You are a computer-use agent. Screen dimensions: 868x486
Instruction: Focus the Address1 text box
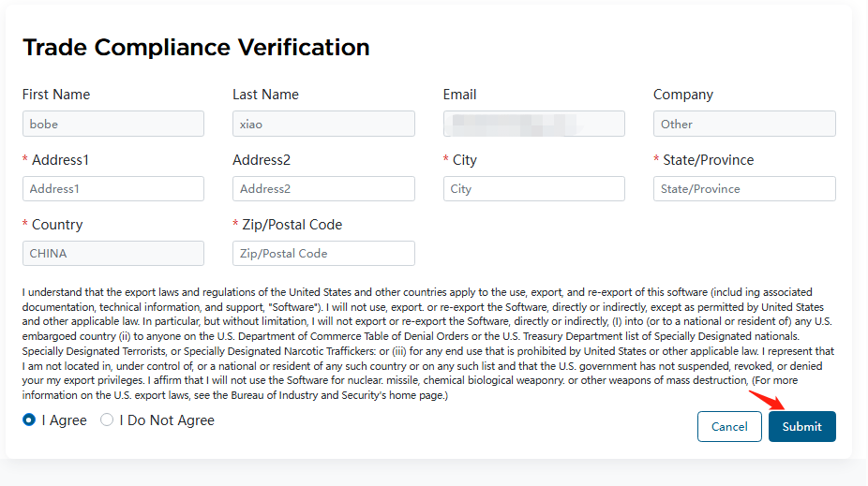coord(112,188)
